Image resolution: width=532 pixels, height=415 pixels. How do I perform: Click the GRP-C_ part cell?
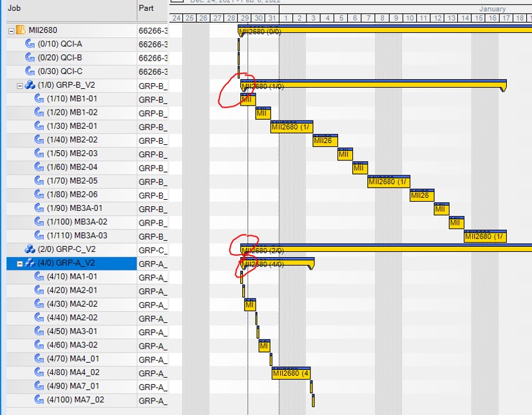153,250
